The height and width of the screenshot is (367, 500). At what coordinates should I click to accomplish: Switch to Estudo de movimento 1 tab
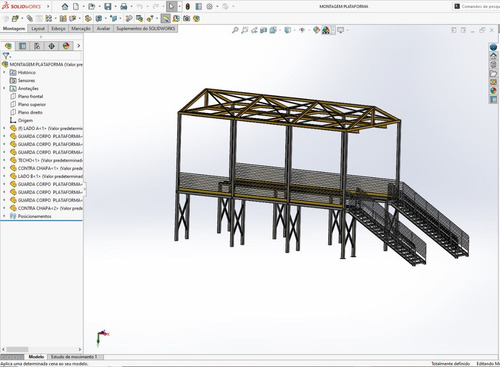coord(74,357)
